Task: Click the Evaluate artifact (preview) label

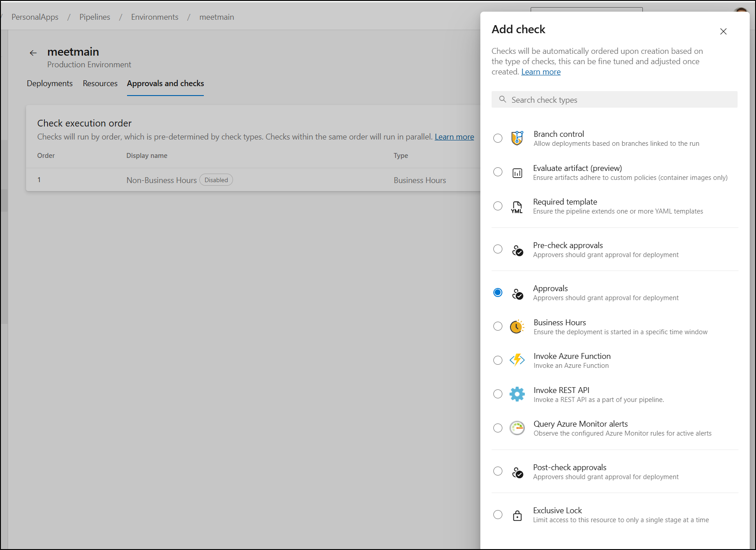Action: (577, 168)
